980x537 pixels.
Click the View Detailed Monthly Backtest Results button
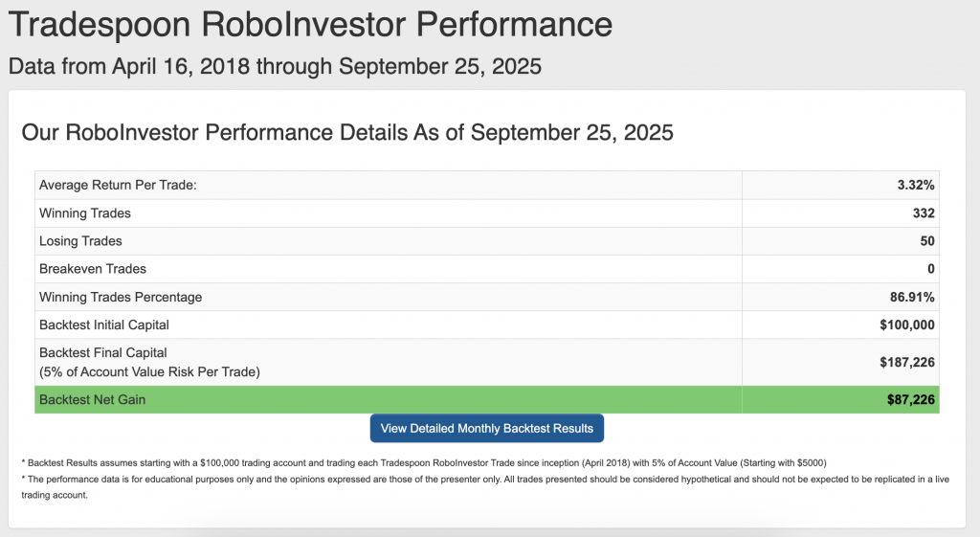point(487,428)
